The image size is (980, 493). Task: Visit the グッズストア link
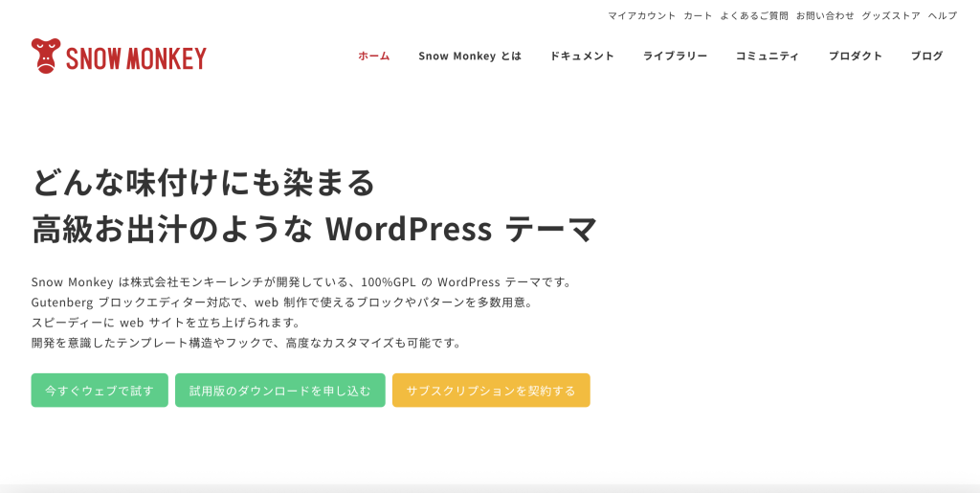890,15
